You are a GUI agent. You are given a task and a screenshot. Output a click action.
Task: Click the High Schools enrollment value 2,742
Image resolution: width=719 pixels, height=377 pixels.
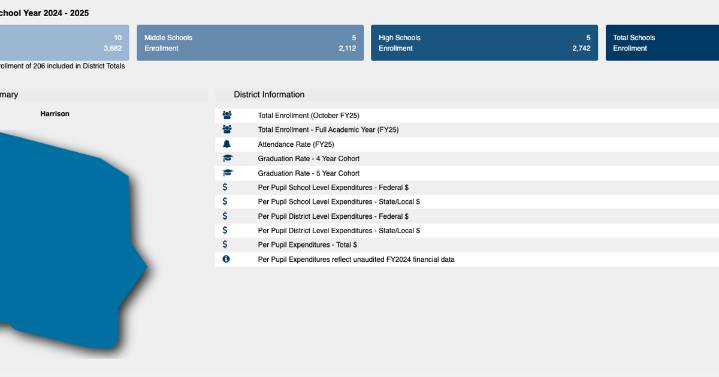point(581,48)
